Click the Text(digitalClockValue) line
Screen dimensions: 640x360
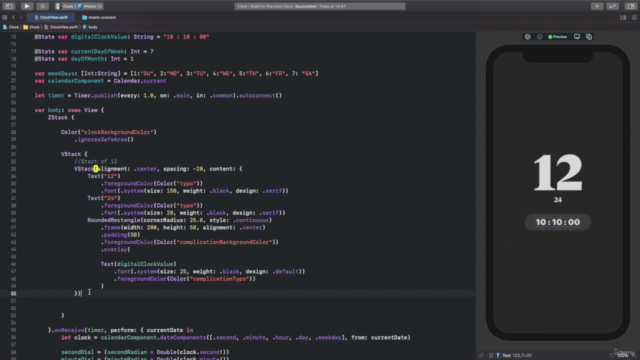point(138,264)
